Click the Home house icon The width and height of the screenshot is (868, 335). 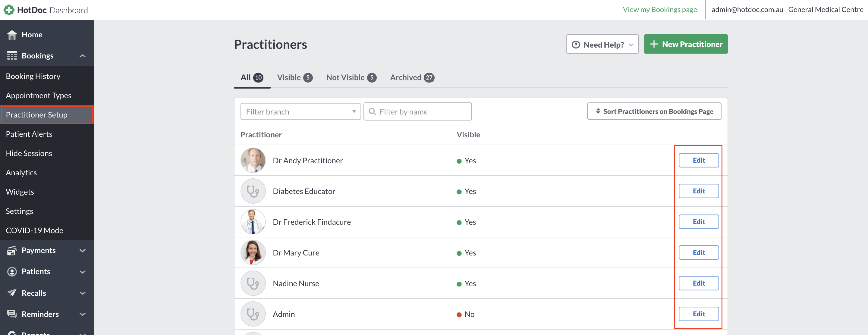click(x=12, y=35)
